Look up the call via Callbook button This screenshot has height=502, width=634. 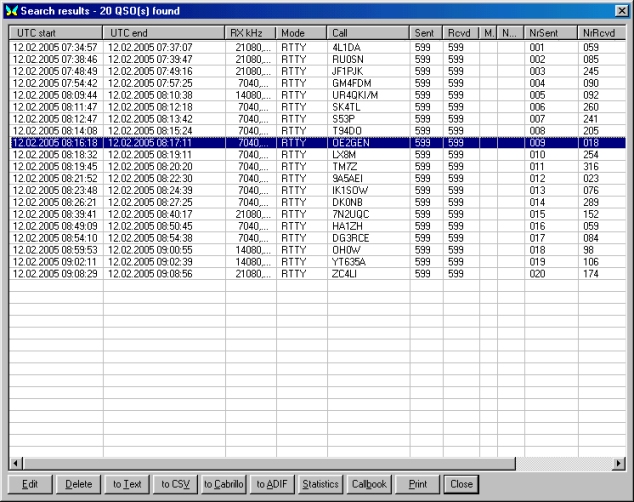point(369,484)
